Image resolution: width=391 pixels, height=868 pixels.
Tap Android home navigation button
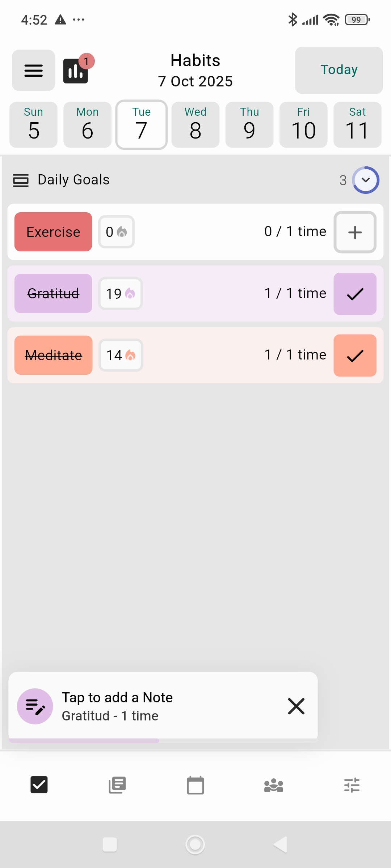pyautogui.click(x=195, y=844)
